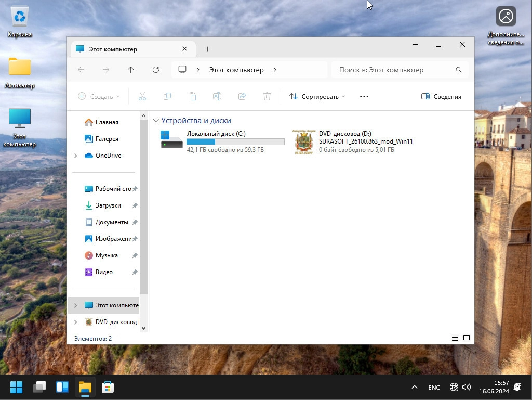Image resolution: width=532 pixels, height=400 pixels.
Task: Click the Paste clipboard icon
Action: pos(192,96)
